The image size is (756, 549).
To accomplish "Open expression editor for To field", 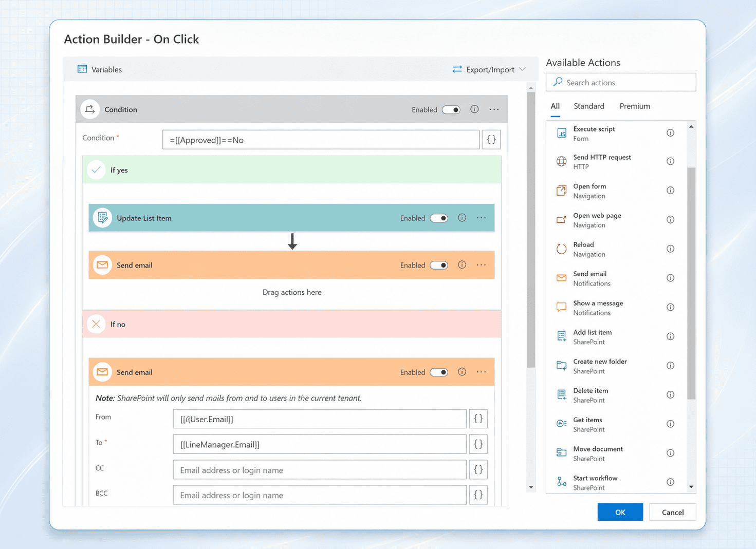I will (478, 444).
